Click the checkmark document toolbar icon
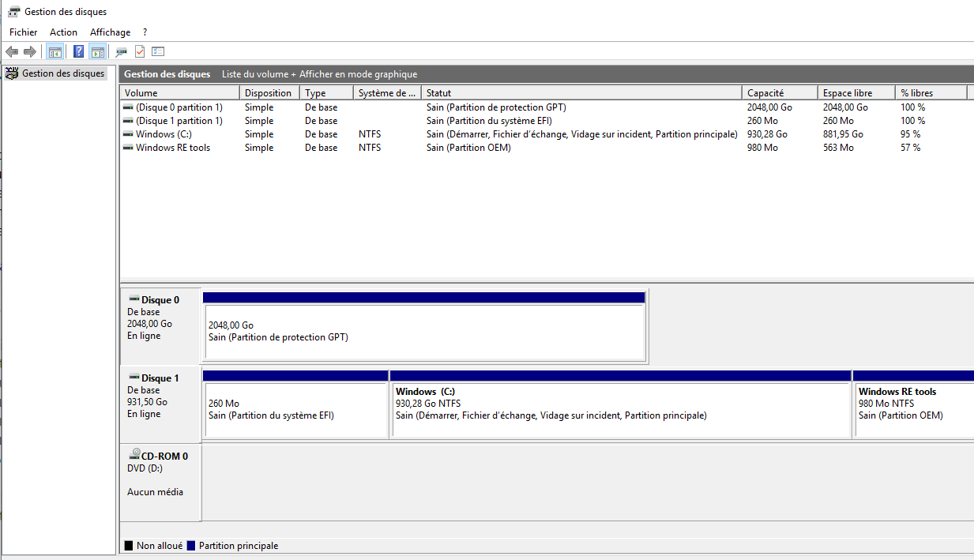Viewport: 974px width, 560px height. pos(140,52)
